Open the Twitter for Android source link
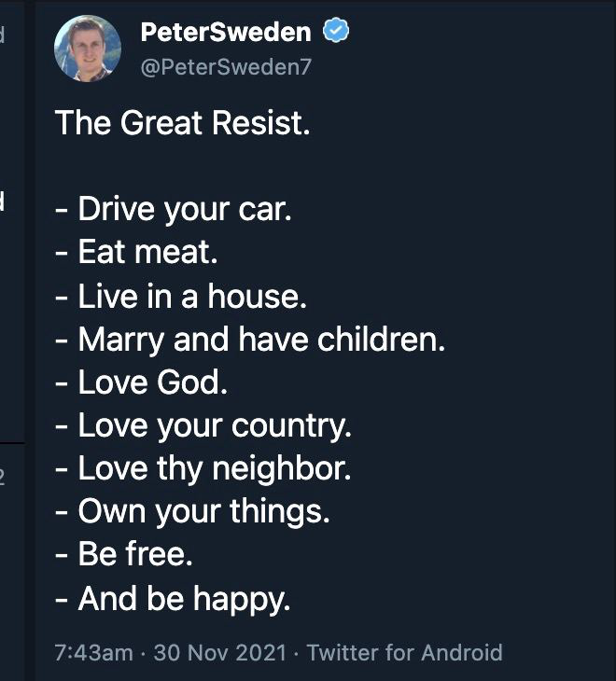Screen dimensions: 616x681 coord(404,652)
